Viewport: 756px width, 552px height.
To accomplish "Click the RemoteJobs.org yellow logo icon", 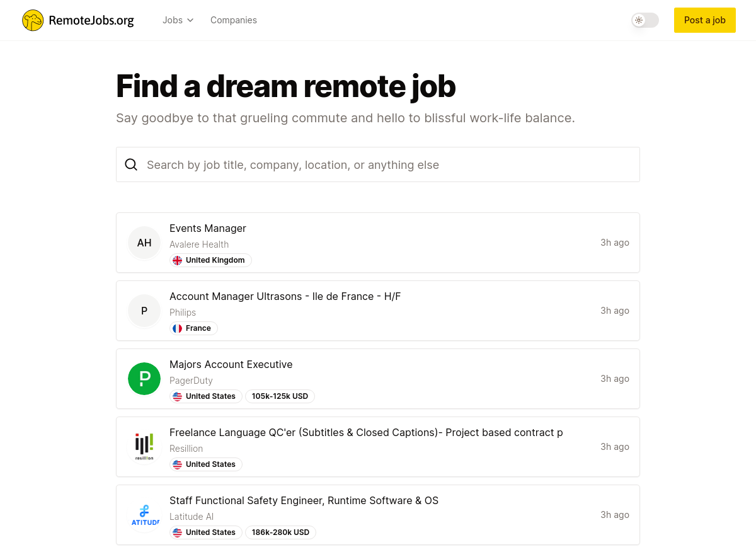I will (33, 20).
